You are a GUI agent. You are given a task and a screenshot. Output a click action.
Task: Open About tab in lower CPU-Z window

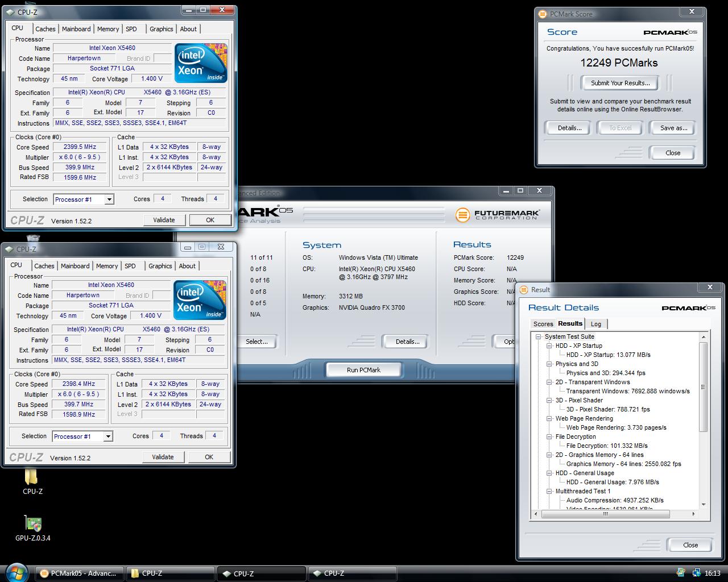[187, 266]
